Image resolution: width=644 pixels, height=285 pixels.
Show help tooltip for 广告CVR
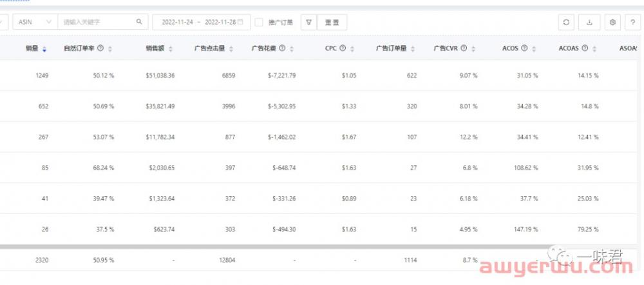[x=464, y=48]
